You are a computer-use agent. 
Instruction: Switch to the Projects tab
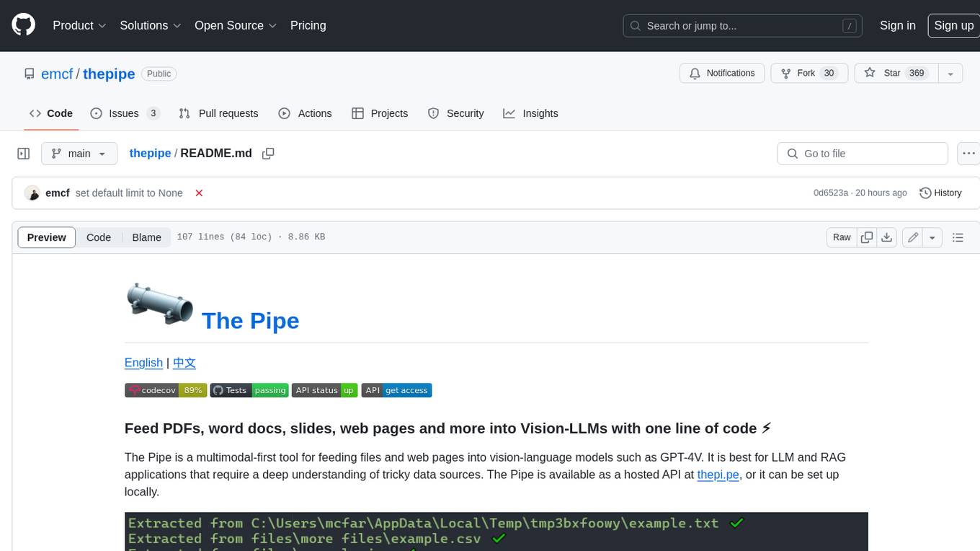[x=380, y=113]
